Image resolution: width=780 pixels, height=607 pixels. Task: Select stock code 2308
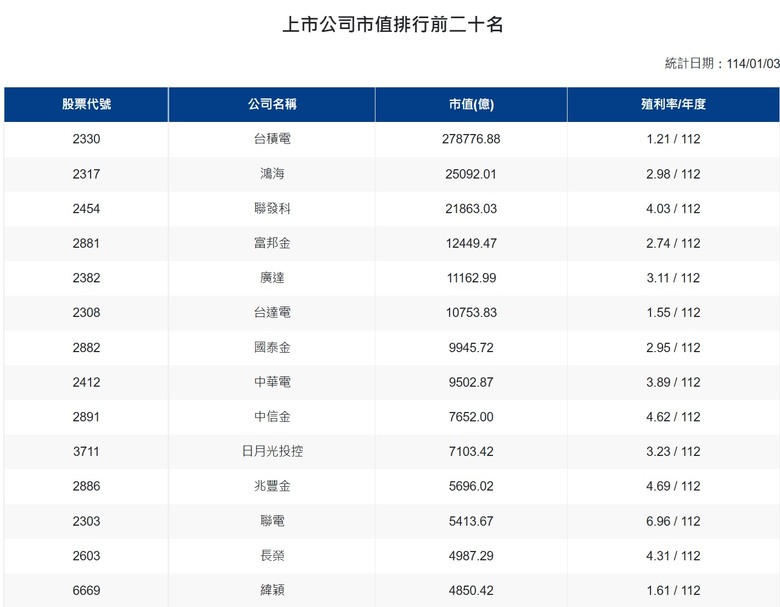86,313
